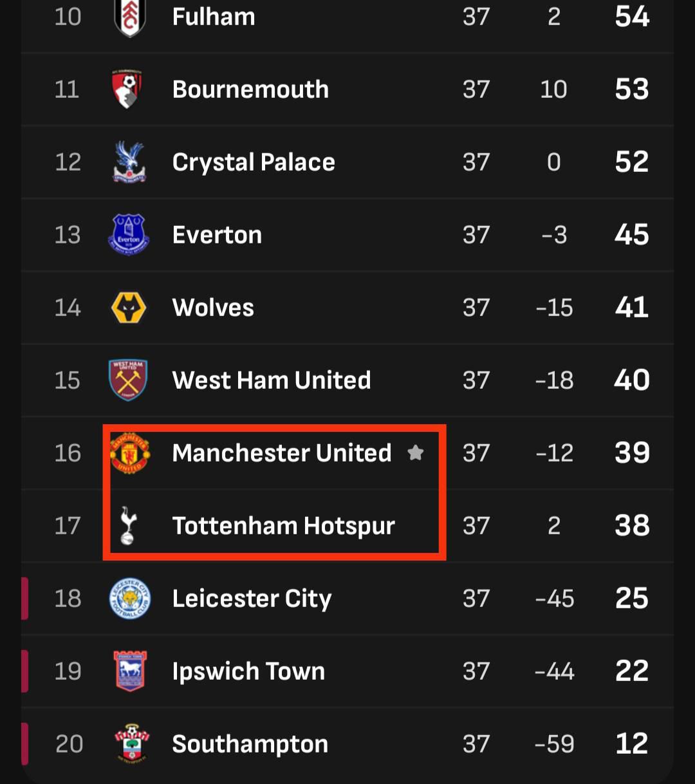This screenshot has height=784, width=695.
Task: Open the West Ham United crest
Action: 129,380
